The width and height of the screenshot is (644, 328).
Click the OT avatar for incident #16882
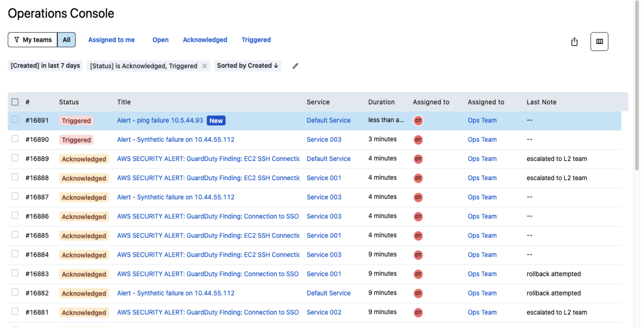(418, 293)
